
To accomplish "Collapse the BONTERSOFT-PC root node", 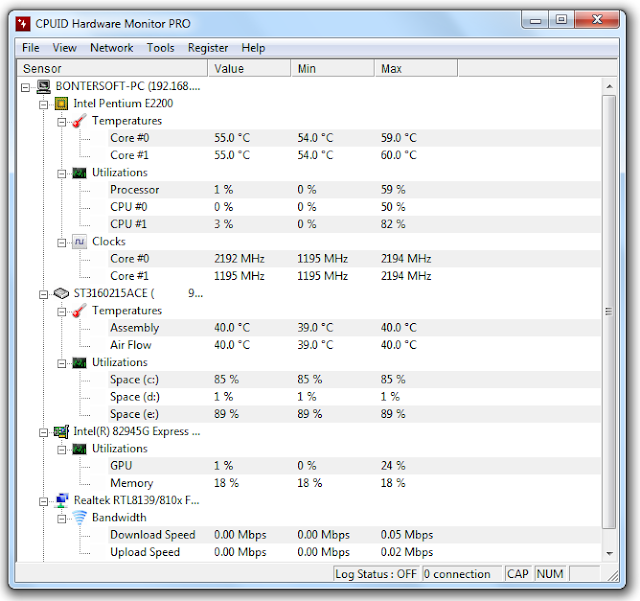I will 25,87.
